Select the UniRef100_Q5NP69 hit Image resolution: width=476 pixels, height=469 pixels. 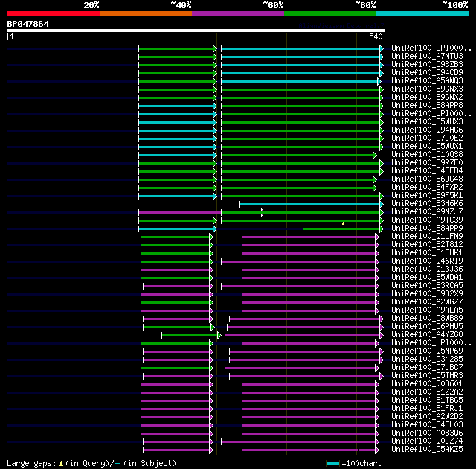pyautogui.click(x=427, y=351)
